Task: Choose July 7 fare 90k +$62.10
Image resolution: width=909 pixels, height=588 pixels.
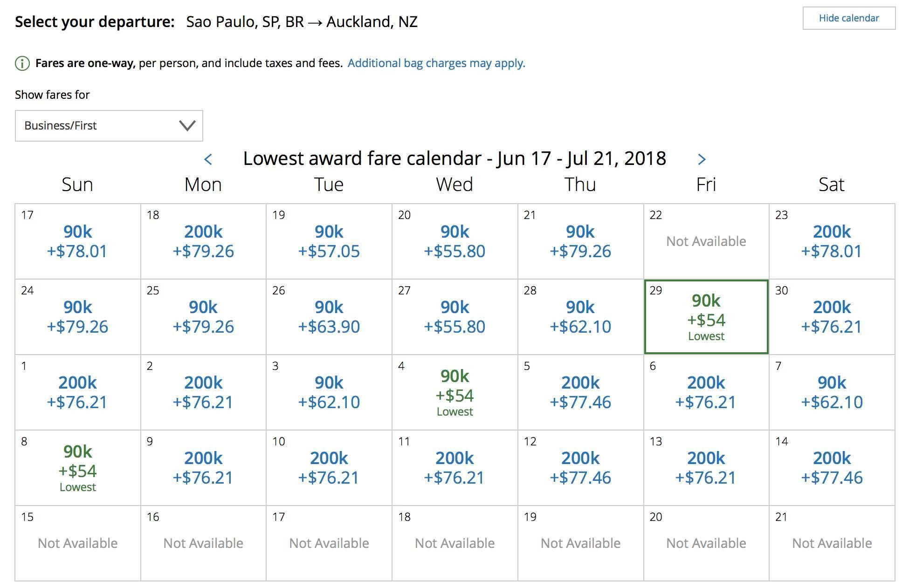Action: (x=832, y=392)
